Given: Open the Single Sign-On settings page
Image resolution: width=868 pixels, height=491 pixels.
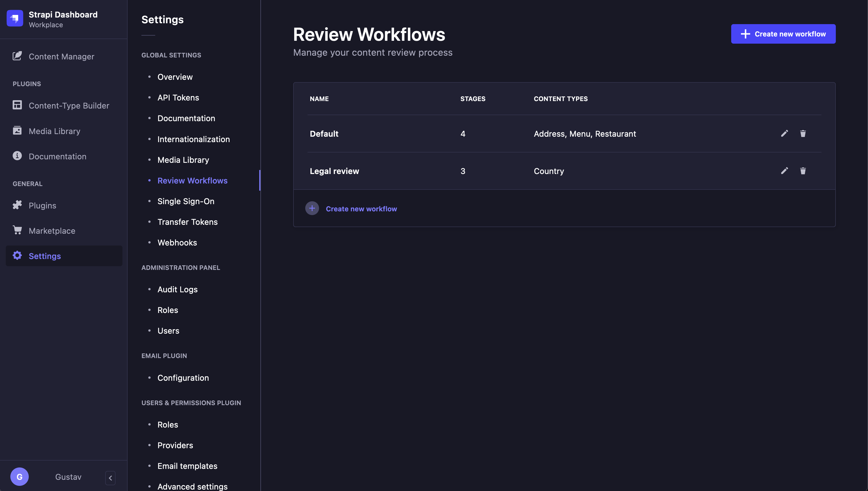Looking at the screenshot, I should click(x=186, y=201).
